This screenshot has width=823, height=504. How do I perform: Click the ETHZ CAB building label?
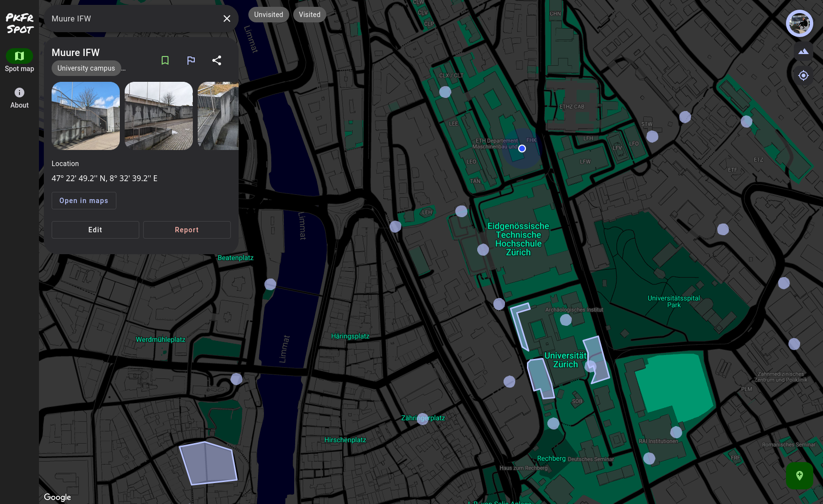(572, 107)
